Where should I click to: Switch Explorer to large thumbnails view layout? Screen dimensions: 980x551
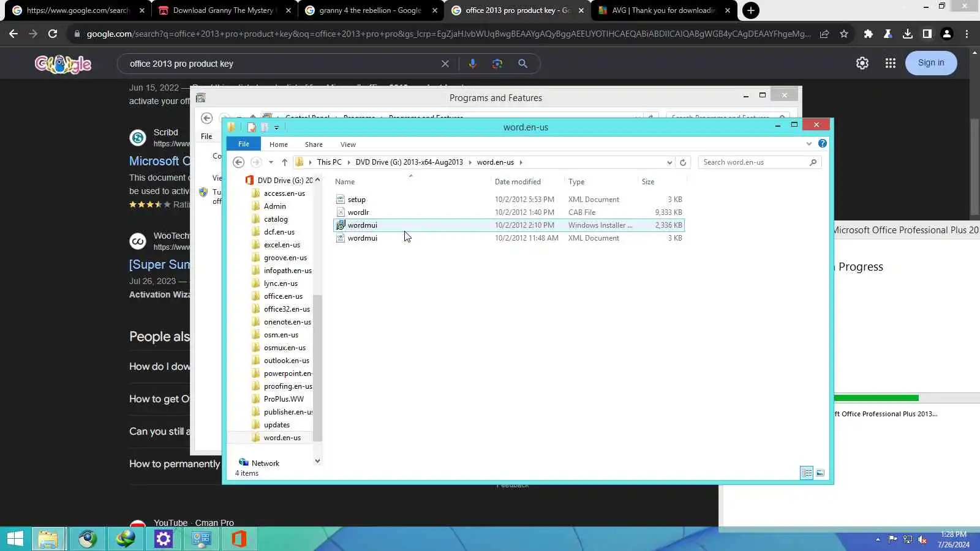point(820,473)
